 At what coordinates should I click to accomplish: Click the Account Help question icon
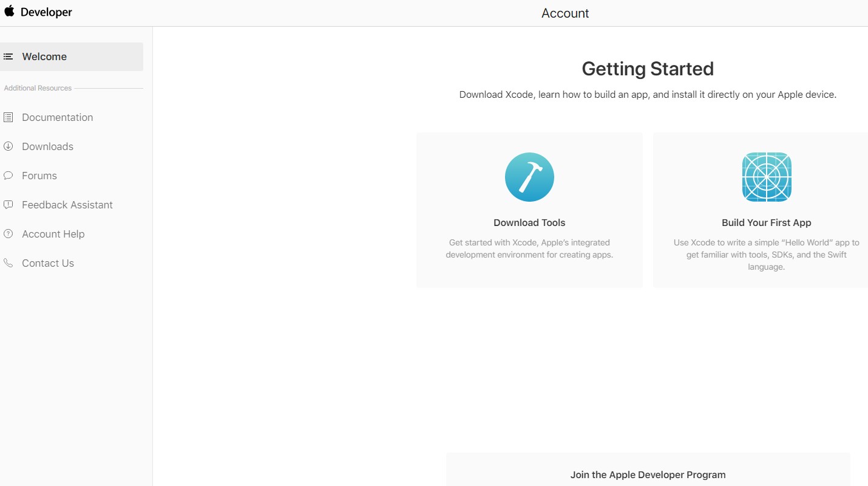tap(8, 234)
